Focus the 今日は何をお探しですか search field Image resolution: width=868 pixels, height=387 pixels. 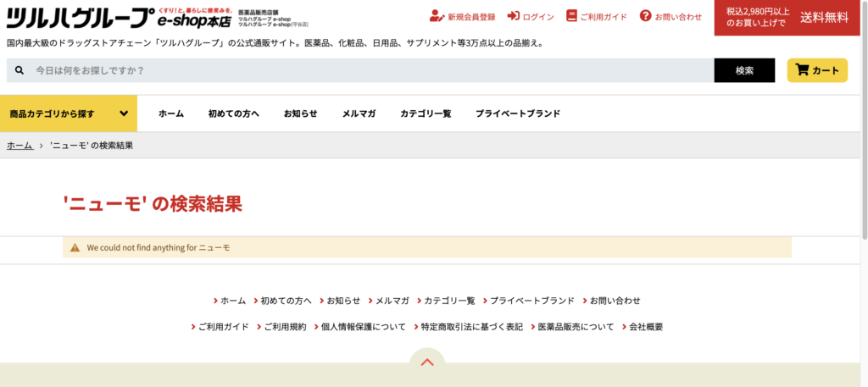[359, 70]
